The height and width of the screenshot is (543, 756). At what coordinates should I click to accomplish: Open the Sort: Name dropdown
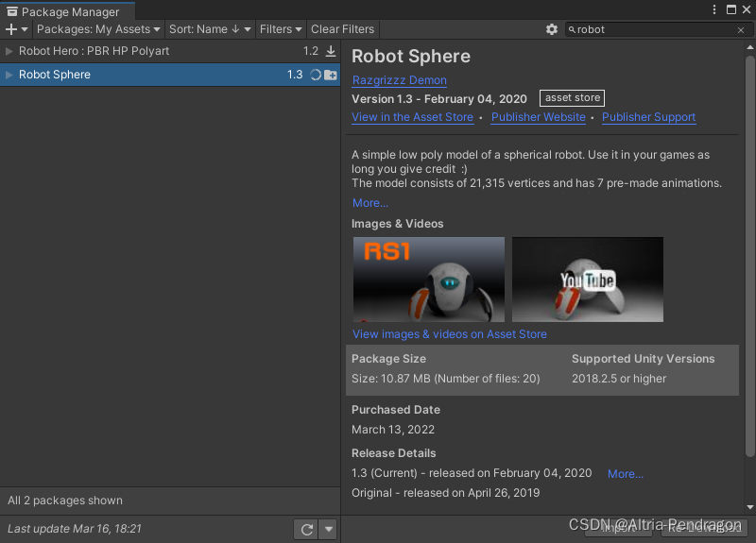pyautogui.click(x=210, y=29)
